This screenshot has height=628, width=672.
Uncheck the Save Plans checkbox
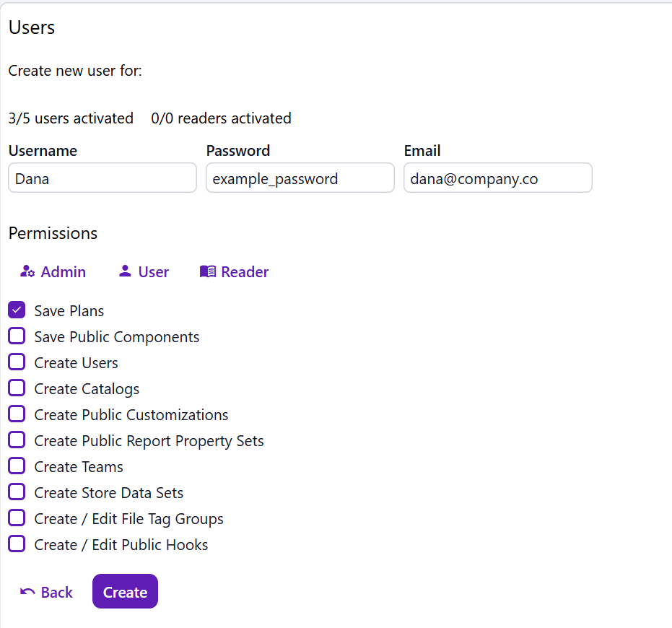coord(17,310)
